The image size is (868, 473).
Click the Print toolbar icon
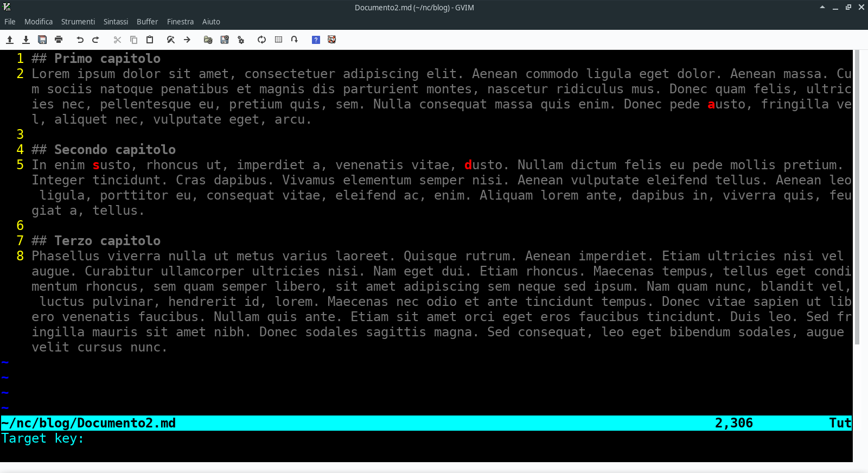pos(59,40)
